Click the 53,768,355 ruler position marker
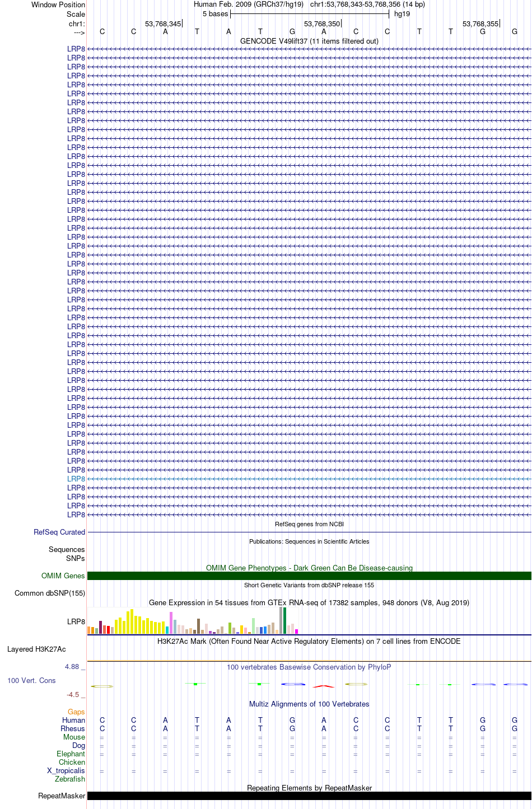 point(480,24)
